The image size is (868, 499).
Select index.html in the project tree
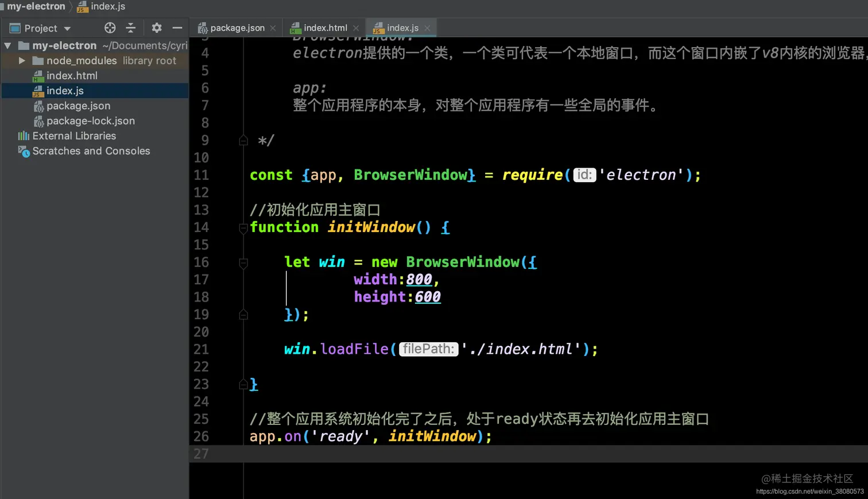pyautogui.click(x=72, y=75)
